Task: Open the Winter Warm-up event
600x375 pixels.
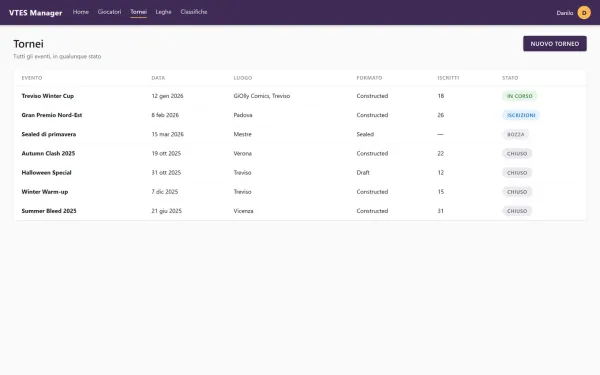Action: pos(45,192)
